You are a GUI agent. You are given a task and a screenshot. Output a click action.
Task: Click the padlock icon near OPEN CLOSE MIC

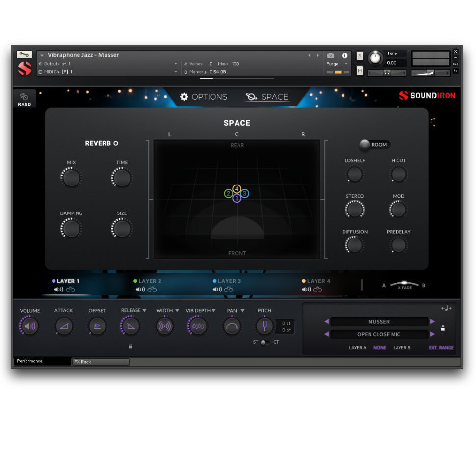tap(442, 328)
